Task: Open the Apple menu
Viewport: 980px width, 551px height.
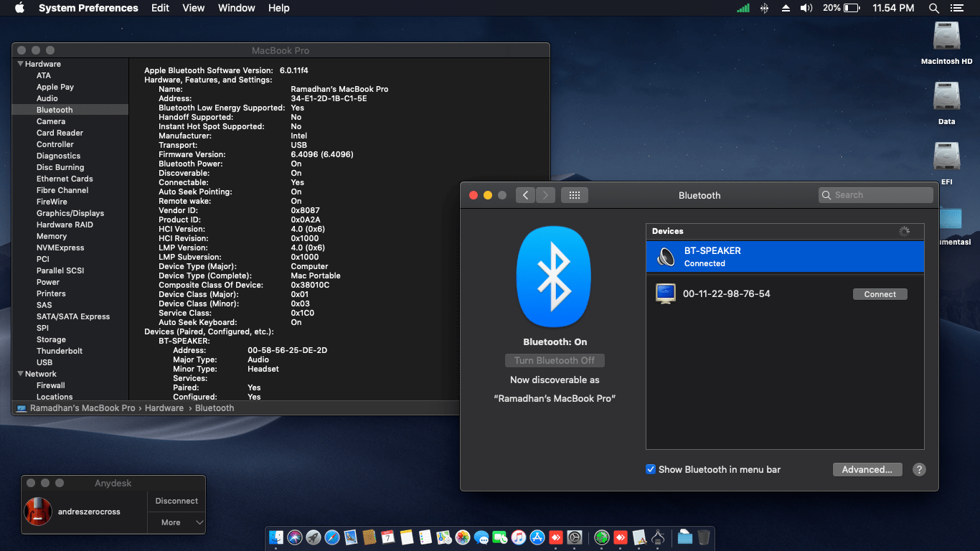Action: (19, 8)
